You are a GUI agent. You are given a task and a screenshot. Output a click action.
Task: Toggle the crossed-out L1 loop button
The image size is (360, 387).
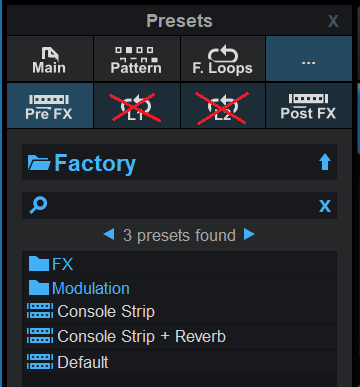[x=137, y=106]
